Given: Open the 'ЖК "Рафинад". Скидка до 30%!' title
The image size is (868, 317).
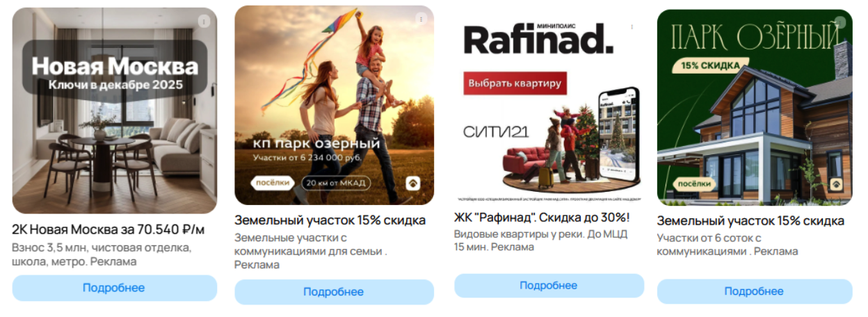Looking at the screenshot, I should [x=542, y=218].
